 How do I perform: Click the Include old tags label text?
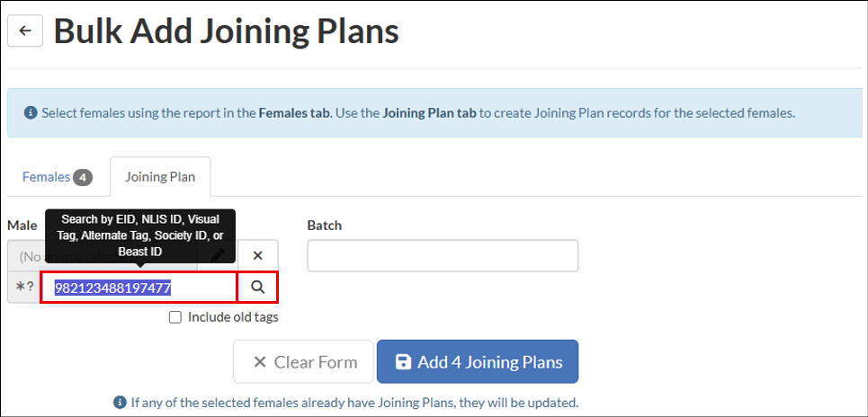tap(233, 317)
